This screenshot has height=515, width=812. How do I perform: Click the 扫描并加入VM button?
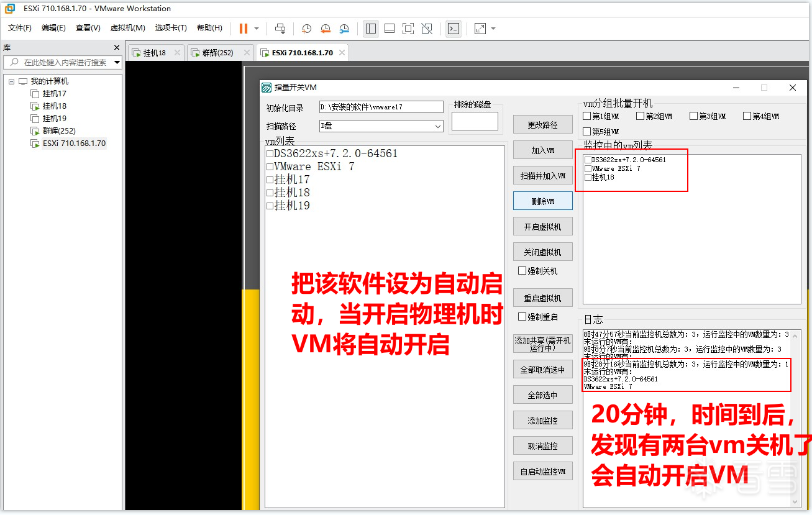click(x=543, y=176)
